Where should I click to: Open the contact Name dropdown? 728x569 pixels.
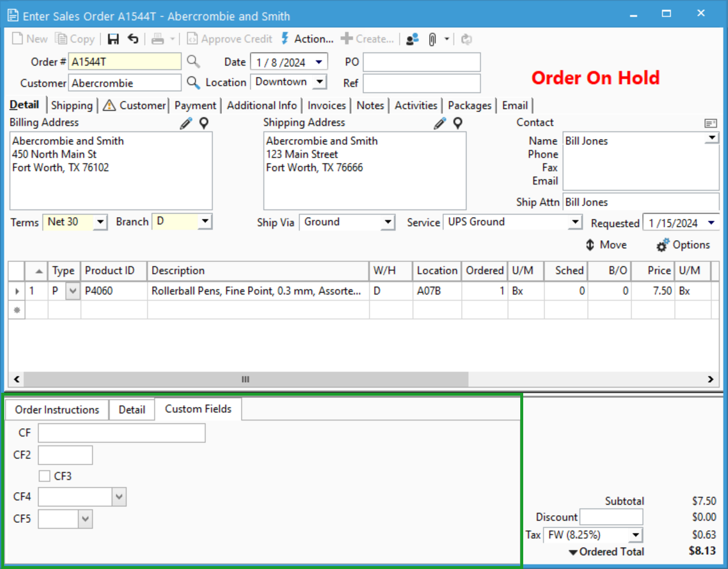pyautogui.click(x=711, y=138)
